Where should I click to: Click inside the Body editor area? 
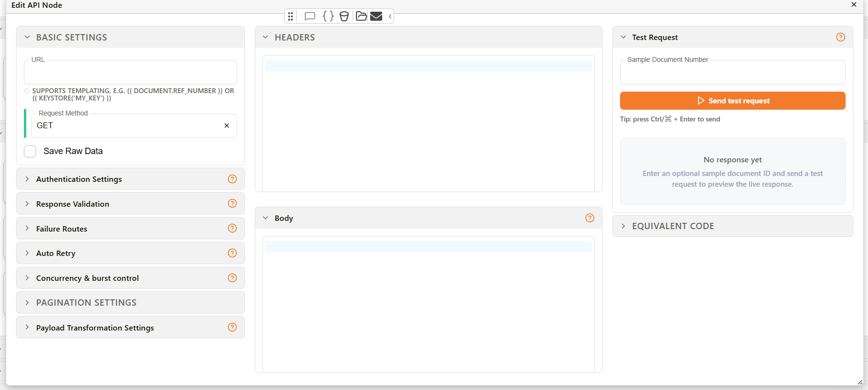429,304
